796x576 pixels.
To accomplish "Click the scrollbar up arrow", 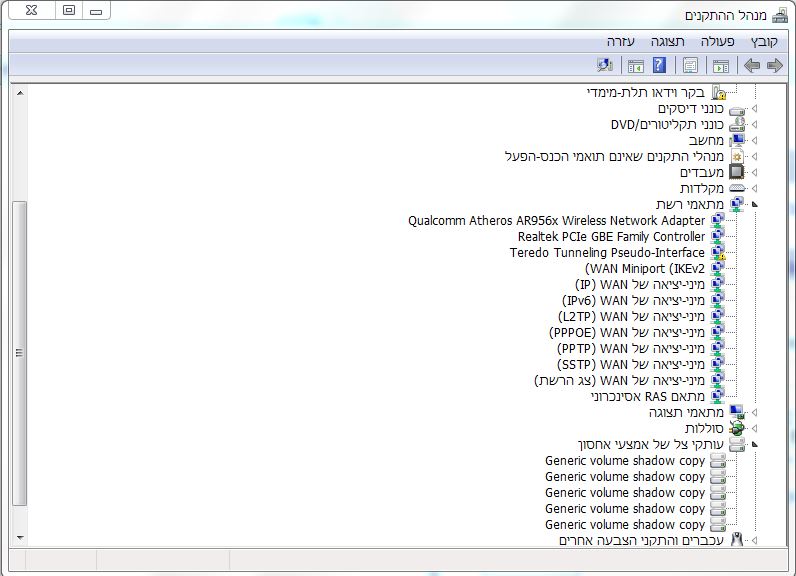I will coord(20,93).
